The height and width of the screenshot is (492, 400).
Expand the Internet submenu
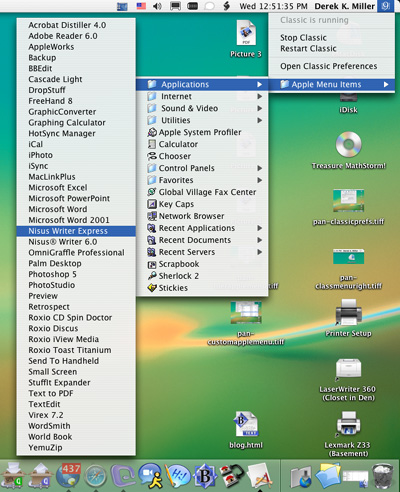pos(202,96)
